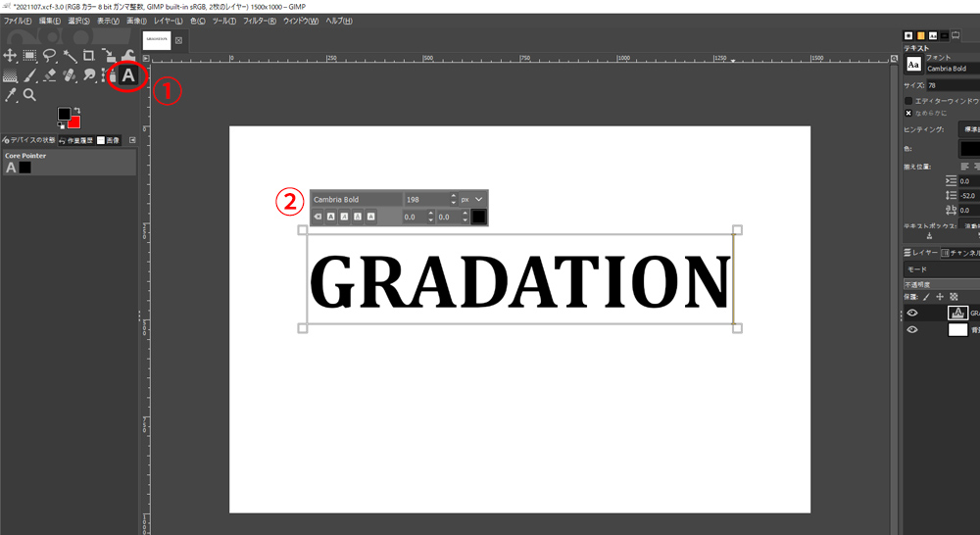Click the baseline offset stepper arrows
Image resolution: width=980 pixels, height=535 pixels.
pyautogui.click(x=430, y=217)
